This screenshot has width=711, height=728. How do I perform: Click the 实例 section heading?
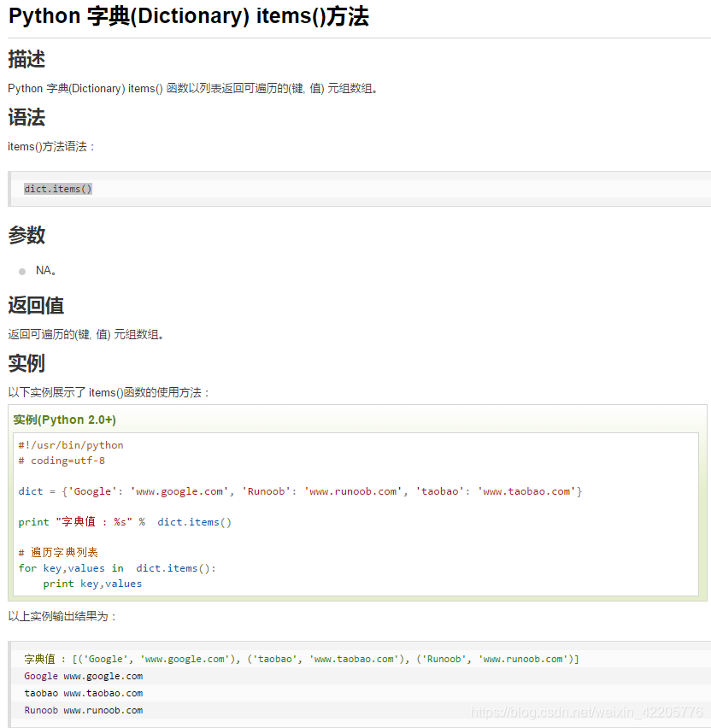point(26,363)
